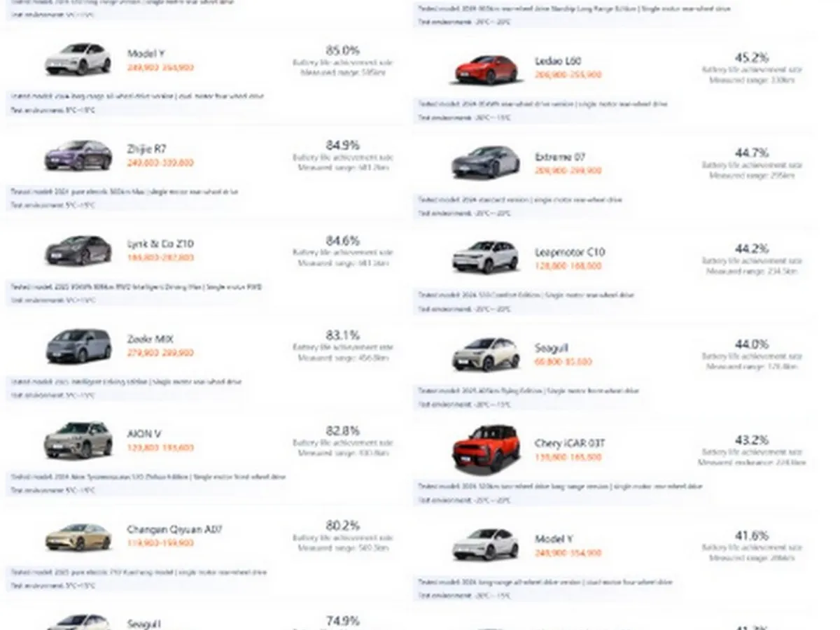This screenshot has width=840, height=630.
Task: Open the gold Changan Qiyuan A07 thumbnail
Action: tap(78, 536)
